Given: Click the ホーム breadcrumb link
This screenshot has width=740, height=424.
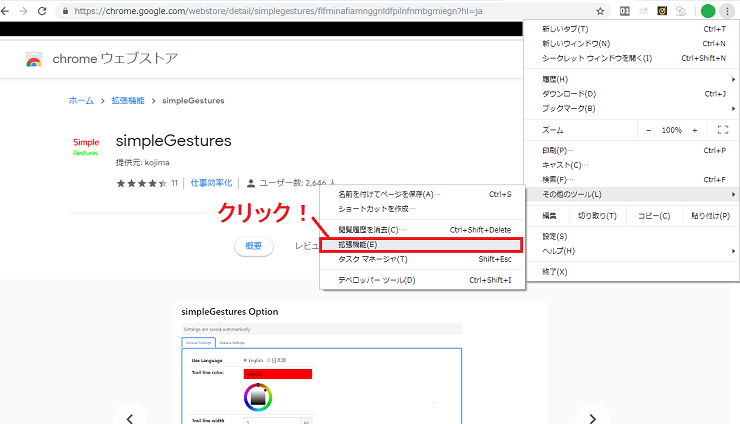Looking at the screenshot, I should point(81,101).
